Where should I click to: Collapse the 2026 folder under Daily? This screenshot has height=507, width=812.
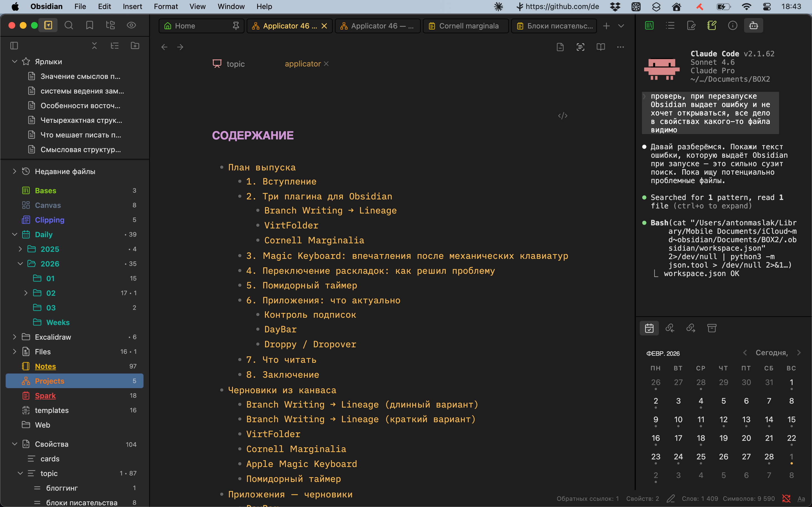(20, 264)
